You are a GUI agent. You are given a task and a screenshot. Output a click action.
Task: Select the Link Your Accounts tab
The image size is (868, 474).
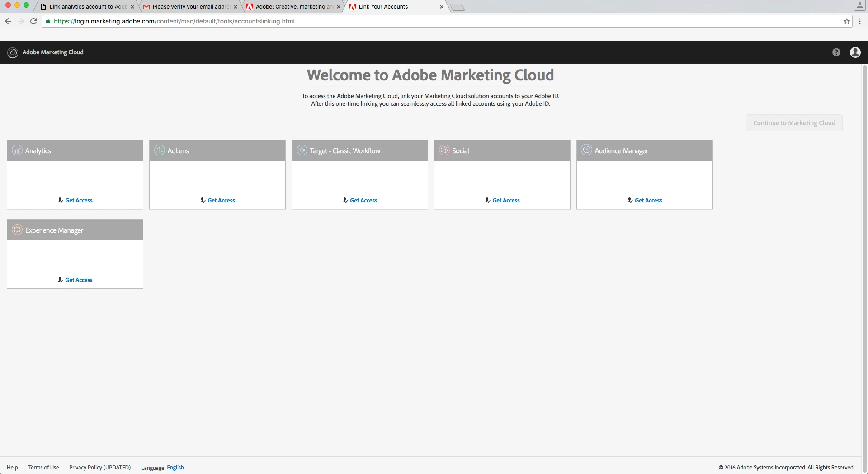click(396, 7)
